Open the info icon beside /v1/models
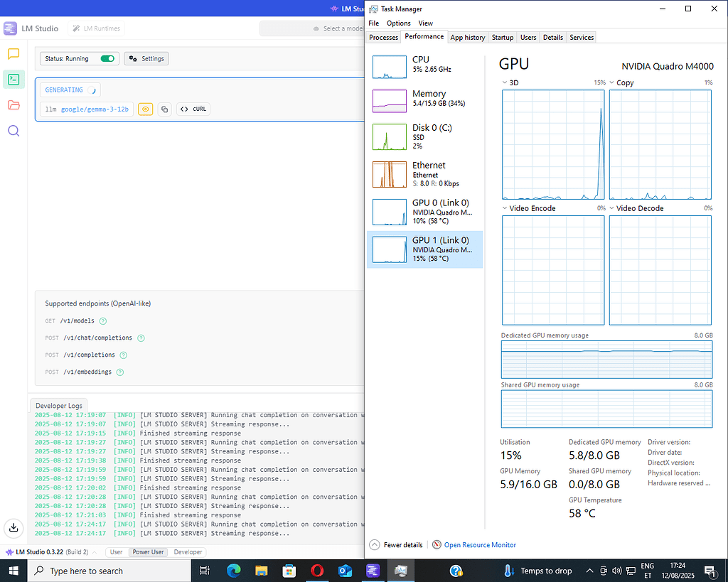The height and width of the screenshot is (582, 728). pos(103,321)
